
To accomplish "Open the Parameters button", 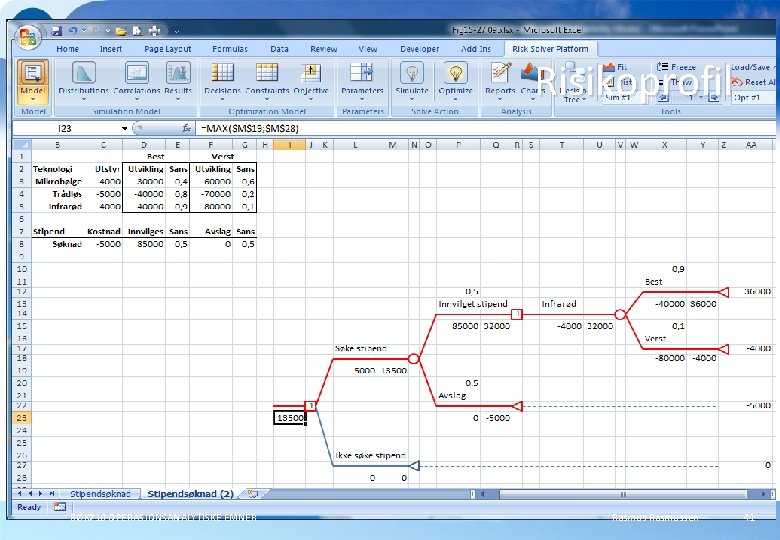I will coord(362,80).
